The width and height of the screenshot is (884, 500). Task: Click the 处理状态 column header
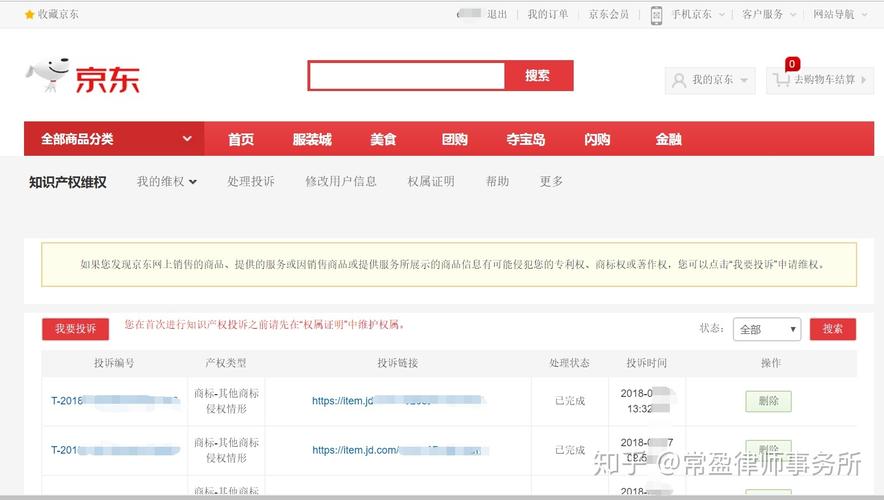(569, 363)
